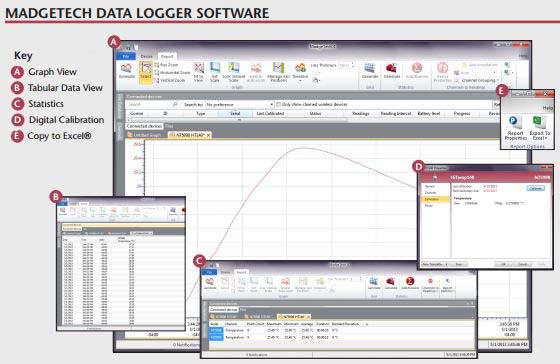Click Standard Deviation column header in Statistics table
This screenshot has width=560, height=364.
(345, 324)
